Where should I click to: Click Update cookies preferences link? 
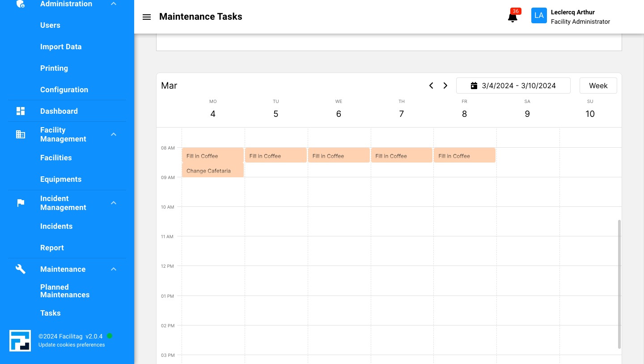pos(72,345)
